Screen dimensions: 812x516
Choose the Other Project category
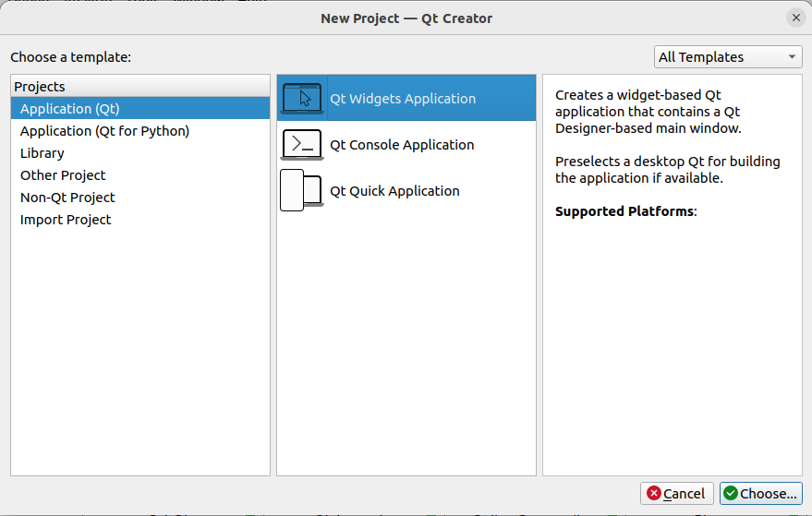pos(63,175)
